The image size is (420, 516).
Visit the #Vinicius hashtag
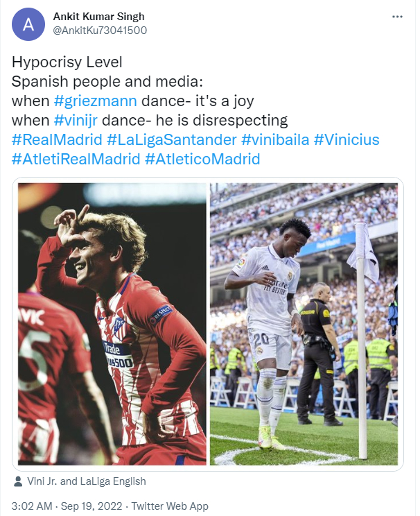pyautogui.click(x=347, y=139)
